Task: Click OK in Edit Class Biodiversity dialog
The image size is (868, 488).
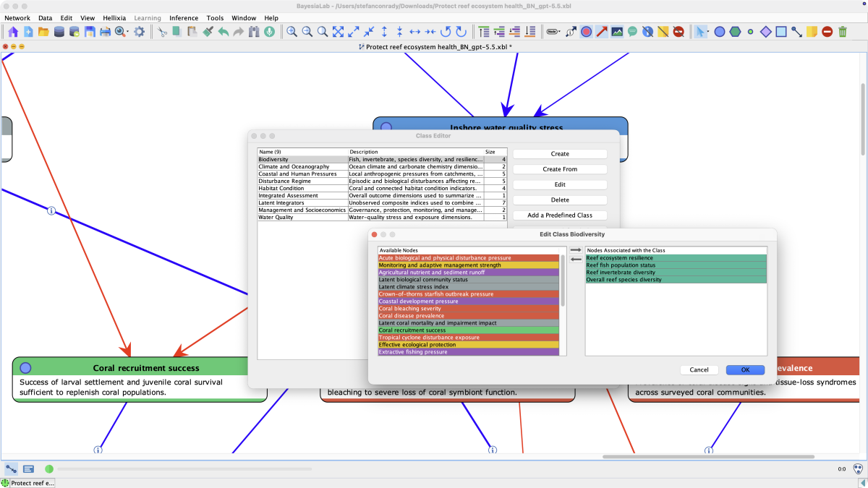Action: coord(745,369)
